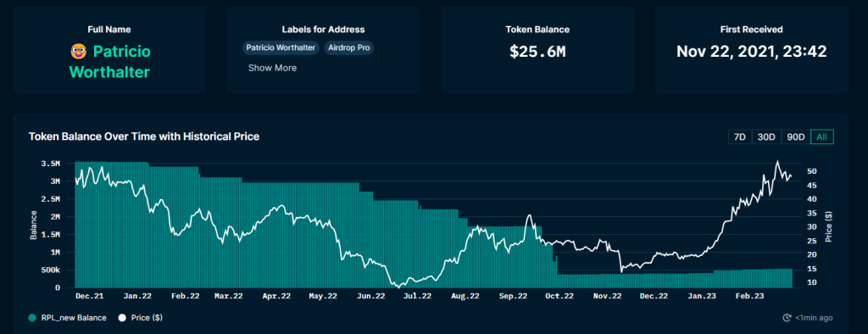
Task: Click the 3.5M balance axis label
Action: click(x=50, y=164)
